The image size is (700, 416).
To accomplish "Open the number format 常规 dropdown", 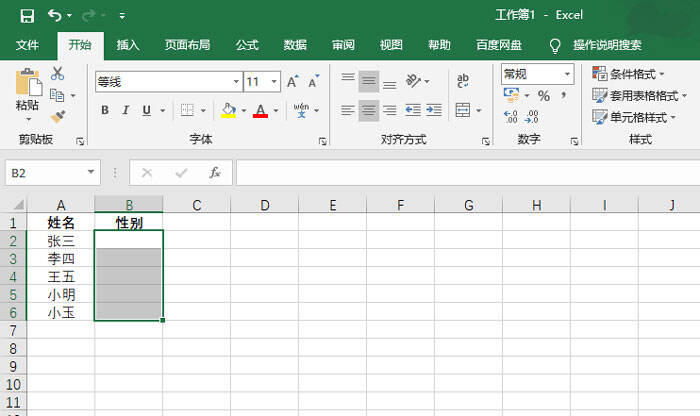I will 567,74.
